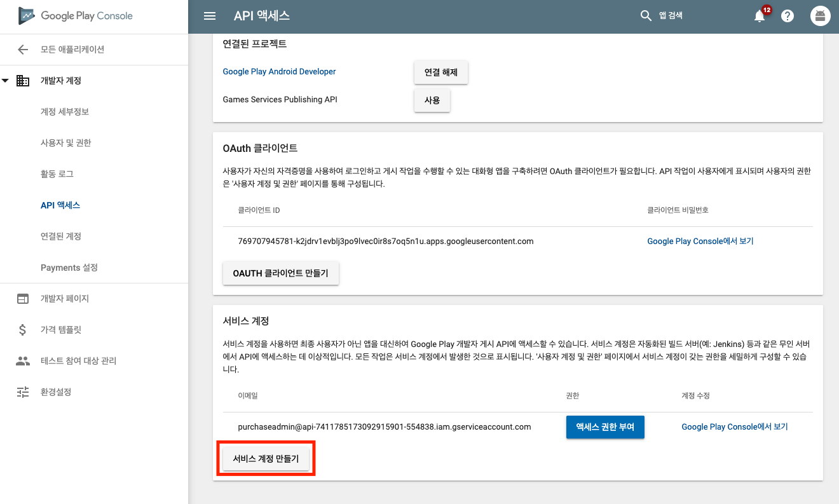Click the back arrow beside 모든 애플리케이션

coord(23,50)
